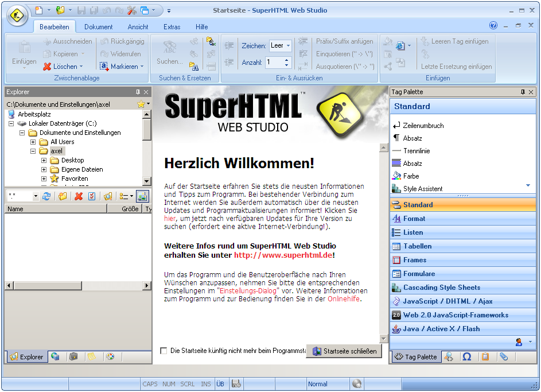
Task: Expand the Desktop folder node
Action: [44, 160]
